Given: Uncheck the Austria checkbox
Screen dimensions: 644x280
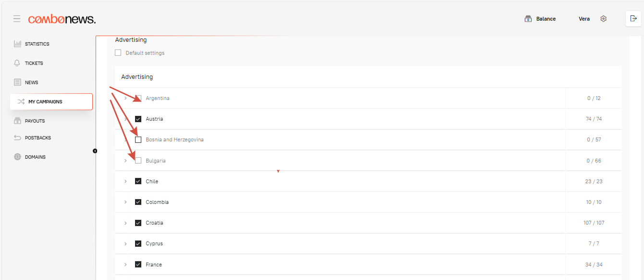Looking at the screenshot, I should tap(138, 119).
